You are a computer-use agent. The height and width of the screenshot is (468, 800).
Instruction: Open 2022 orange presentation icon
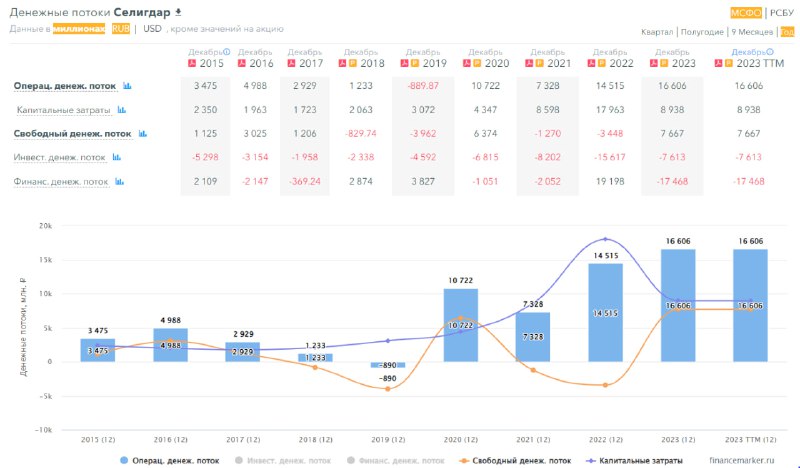point(602,63)
